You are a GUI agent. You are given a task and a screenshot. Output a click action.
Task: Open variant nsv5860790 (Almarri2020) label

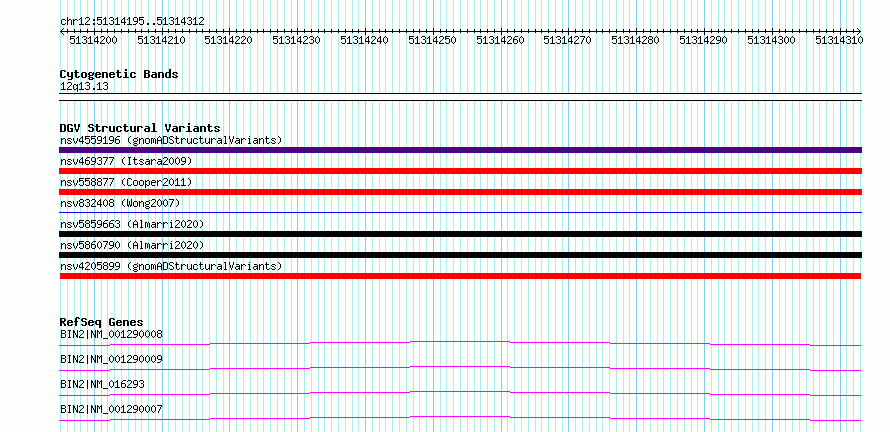(132, 245)
